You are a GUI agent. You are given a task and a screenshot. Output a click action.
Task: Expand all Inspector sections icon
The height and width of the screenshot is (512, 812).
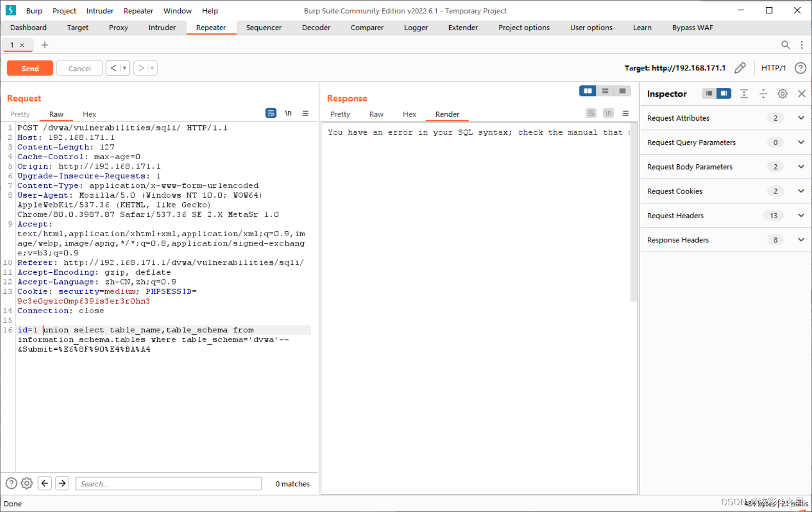[x=744, y=93]
